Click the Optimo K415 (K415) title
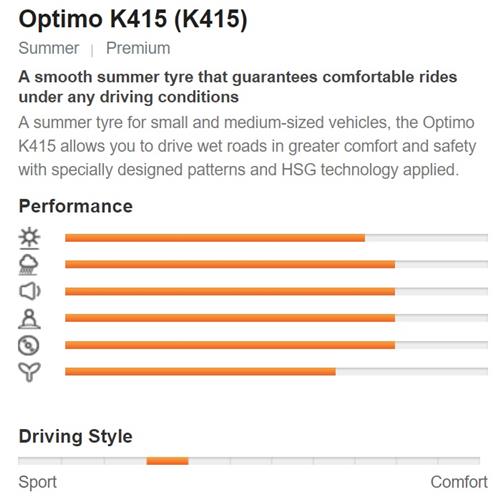 [133, 19]
